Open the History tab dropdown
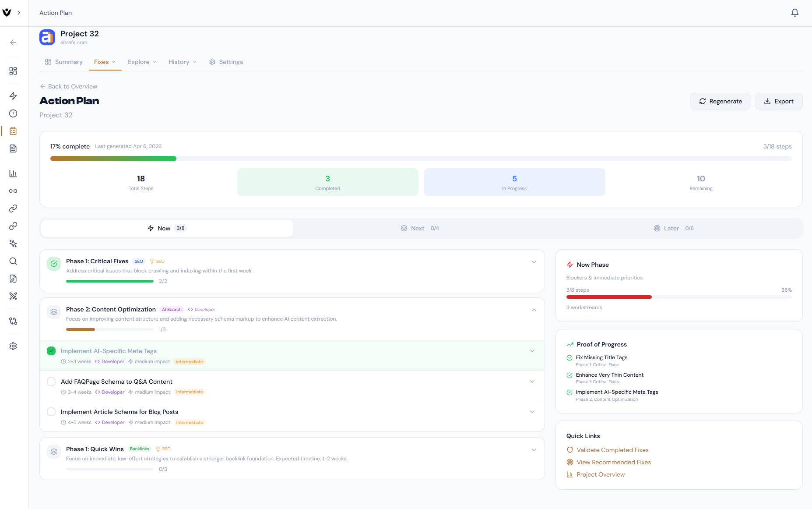The height and width of the screenshot is (509, 812). [183, 62]
